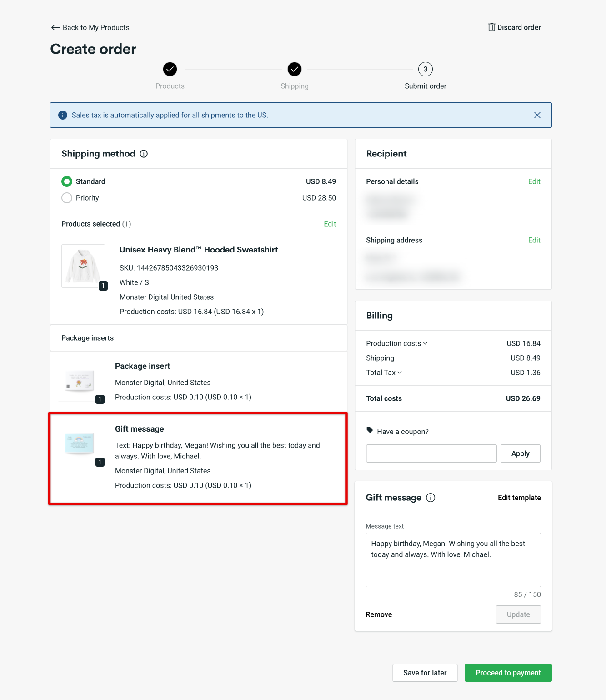Open the Shipping method info tooltip

pos(143,154)
